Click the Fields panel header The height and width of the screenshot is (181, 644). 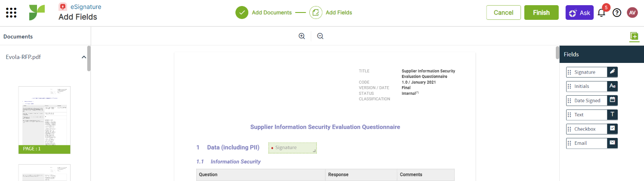point(602,54)
